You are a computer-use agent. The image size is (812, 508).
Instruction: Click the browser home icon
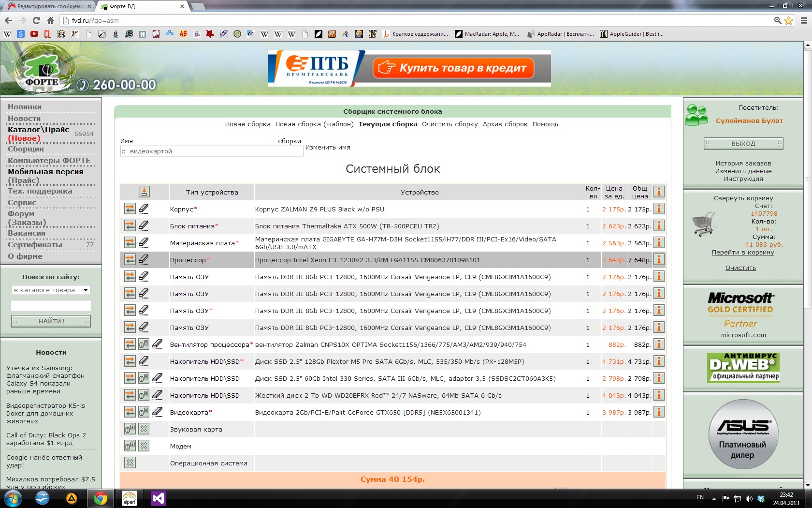[50, 20]
